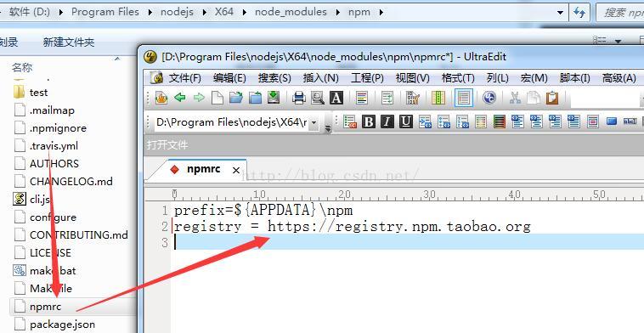Click the italic I icon

point(387,121)
